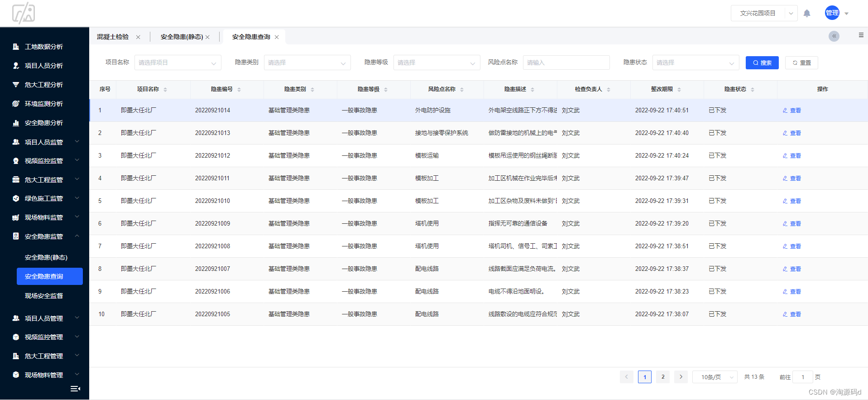Screen dimensions: 868x400
Task: Sort by 检查负责人 column arrows
Action: pos(609,90)
